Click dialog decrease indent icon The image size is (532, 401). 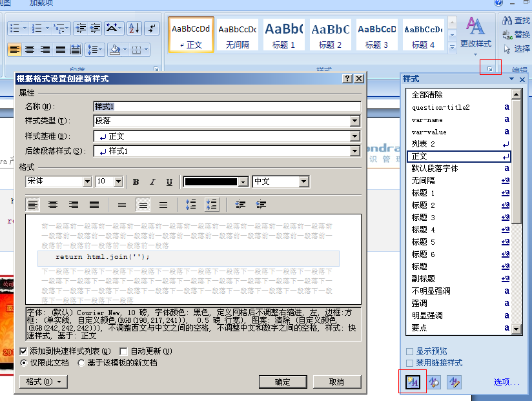coord(240,205)
